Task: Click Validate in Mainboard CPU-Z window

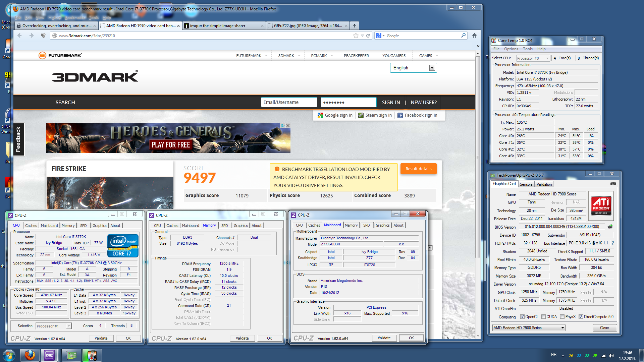Action: coord(384,338)
